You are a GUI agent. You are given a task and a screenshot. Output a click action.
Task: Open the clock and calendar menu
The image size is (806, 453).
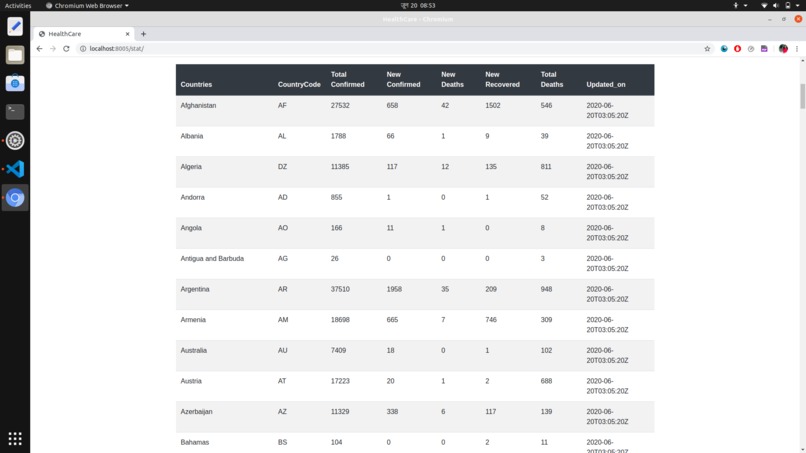[x=418, y=5]
